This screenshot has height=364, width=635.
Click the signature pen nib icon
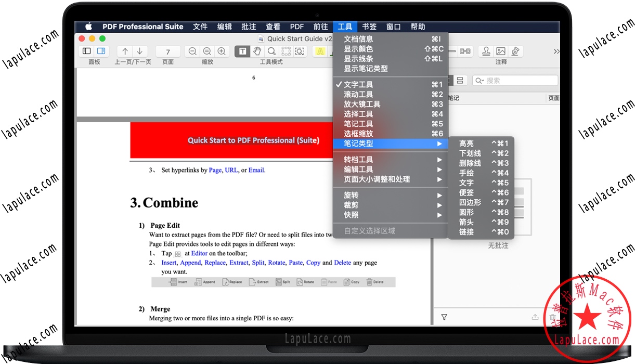[515, 51]
